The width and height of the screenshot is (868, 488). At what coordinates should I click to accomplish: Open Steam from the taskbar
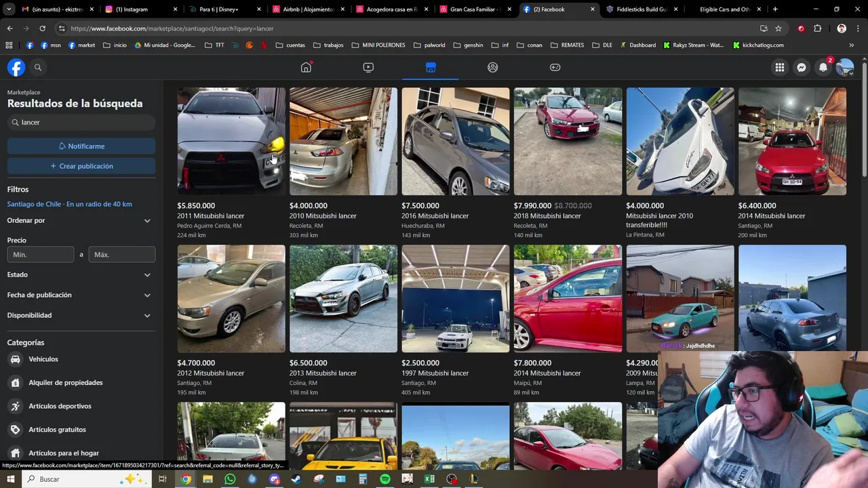296,479
